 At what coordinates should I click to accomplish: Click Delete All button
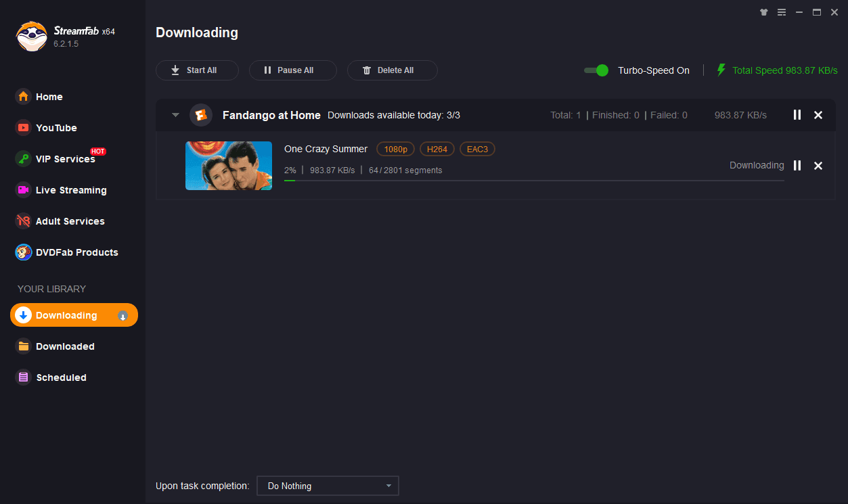coord(392,70)
